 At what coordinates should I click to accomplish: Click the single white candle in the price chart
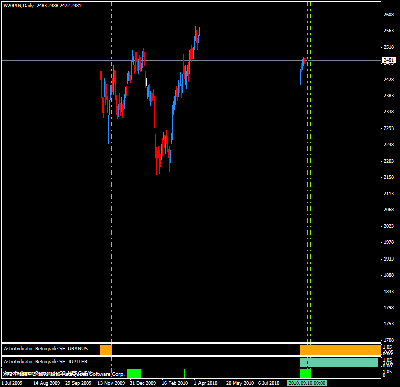point(146,82)
